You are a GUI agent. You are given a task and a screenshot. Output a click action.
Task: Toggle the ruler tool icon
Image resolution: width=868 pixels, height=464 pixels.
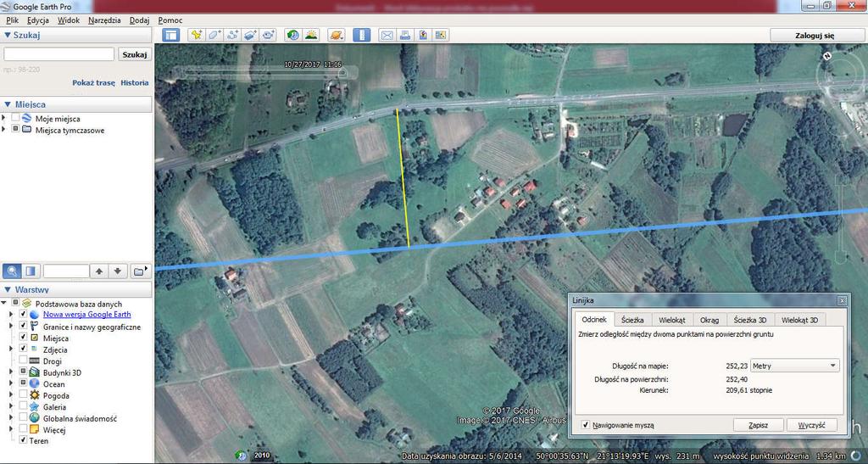[361, 35]
